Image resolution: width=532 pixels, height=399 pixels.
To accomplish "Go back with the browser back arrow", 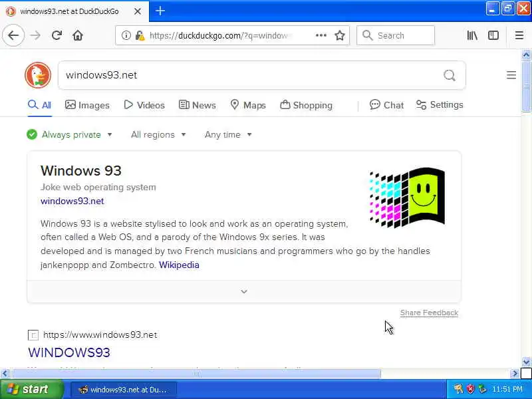I will (x=13, y=35).
